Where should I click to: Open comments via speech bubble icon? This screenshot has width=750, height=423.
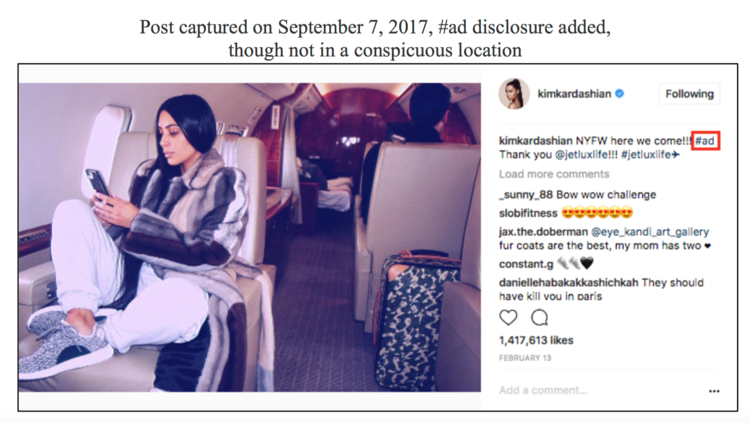click(540, 317)
